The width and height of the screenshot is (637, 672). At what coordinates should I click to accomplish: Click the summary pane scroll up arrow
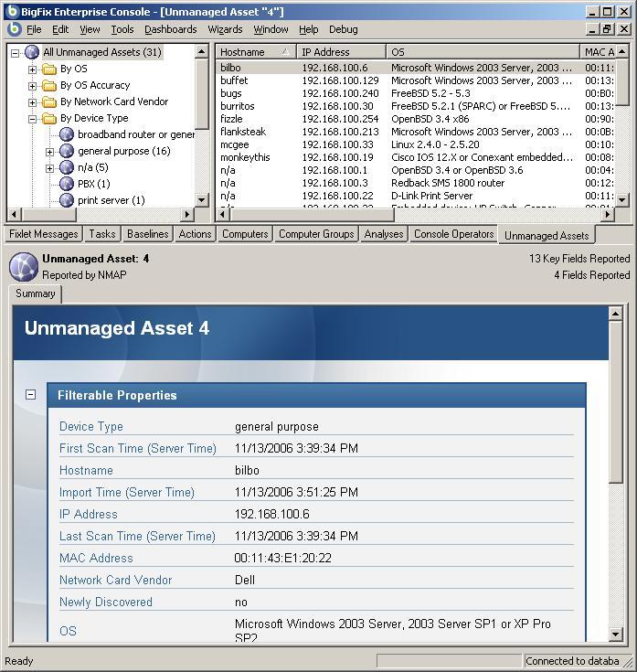(x=616, y=314)
